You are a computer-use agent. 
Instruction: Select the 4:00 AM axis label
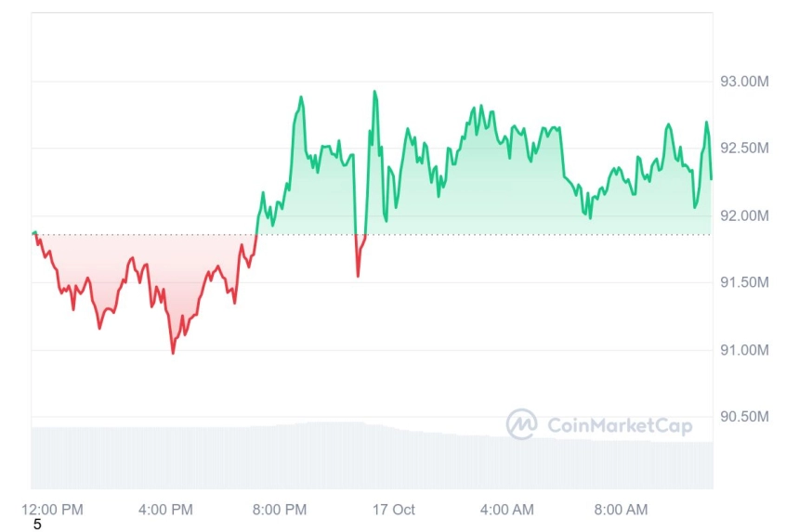[507, 510]
